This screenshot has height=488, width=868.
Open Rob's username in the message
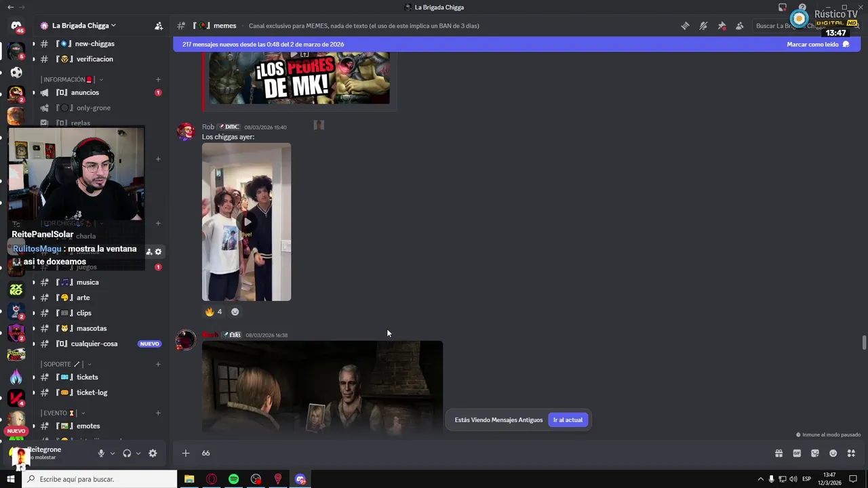click(x=208, y=127)
